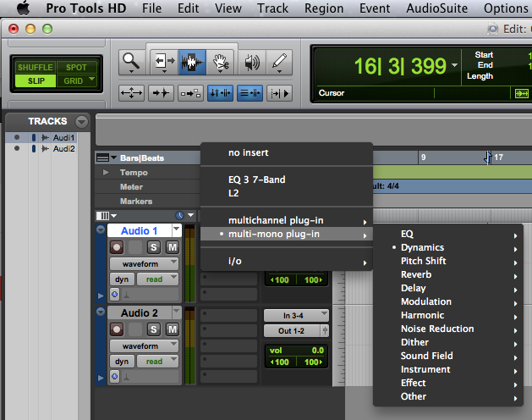This screenshot has width=532, height=420.
Task: Select the Pencil tool
Action: click(279, 62)
